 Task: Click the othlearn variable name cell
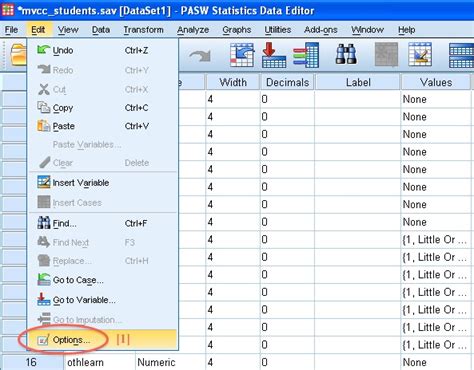100,362
